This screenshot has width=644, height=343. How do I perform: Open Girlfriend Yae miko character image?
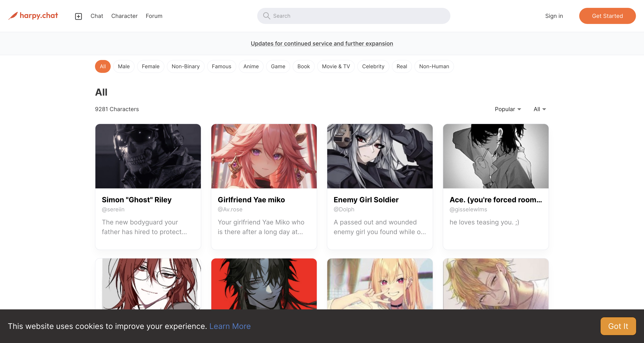pos(264,156)
